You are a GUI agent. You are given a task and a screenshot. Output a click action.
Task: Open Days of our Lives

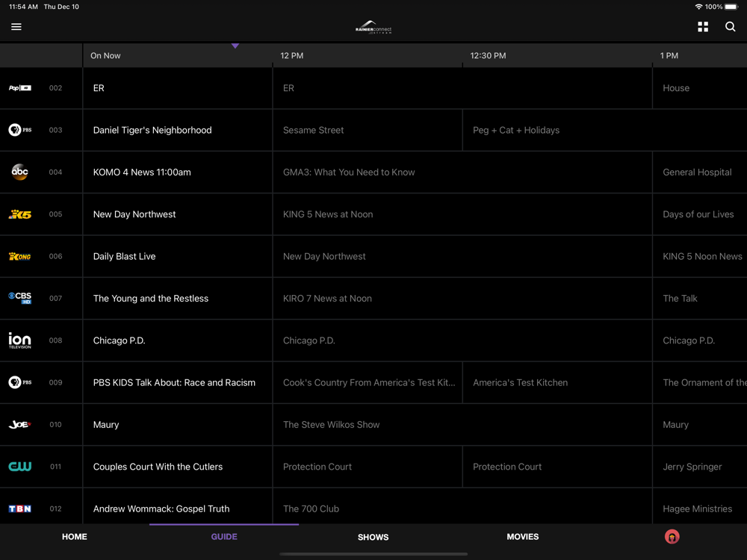tap(700, 214)
